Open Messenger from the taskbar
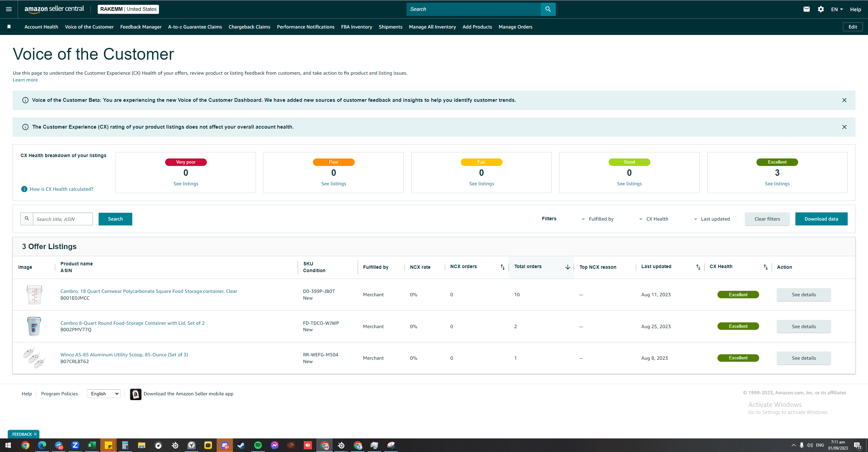 (x=274, y=445)
